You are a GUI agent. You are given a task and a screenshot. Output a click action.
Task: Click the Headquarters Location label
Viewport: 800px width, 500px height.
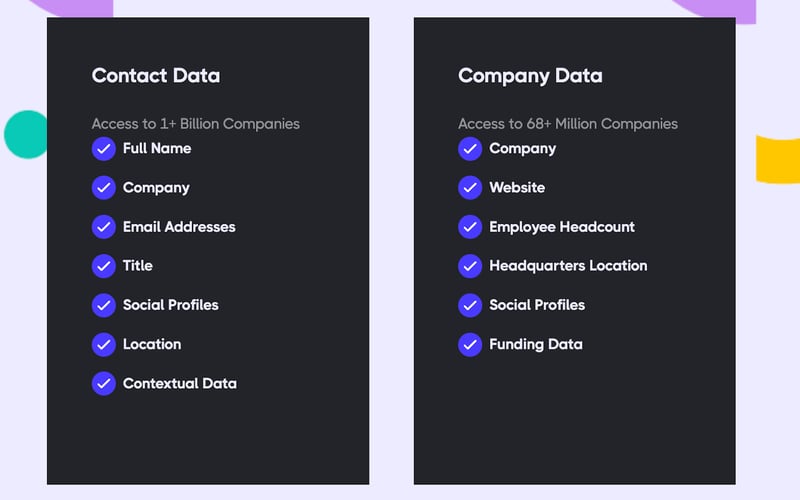point(568,266)
